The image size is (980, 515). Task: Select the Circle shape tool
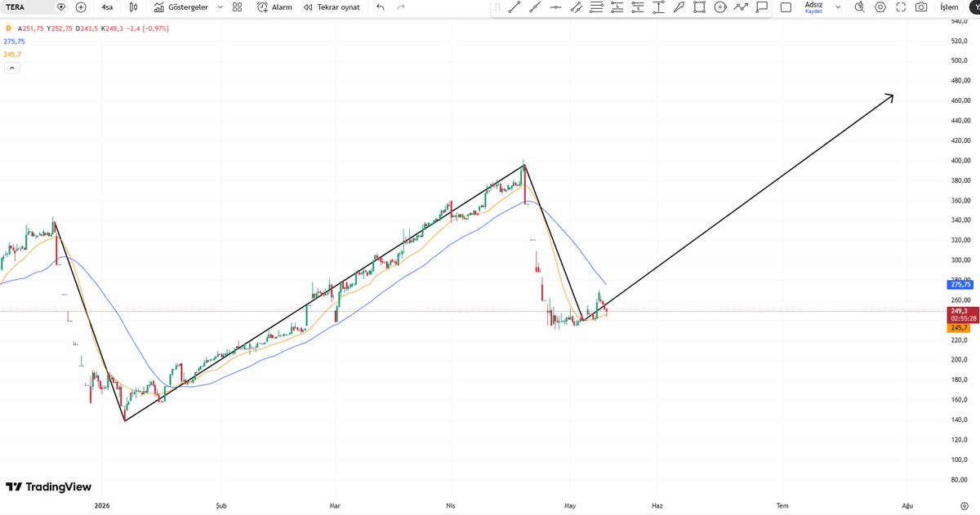point(719,7)
